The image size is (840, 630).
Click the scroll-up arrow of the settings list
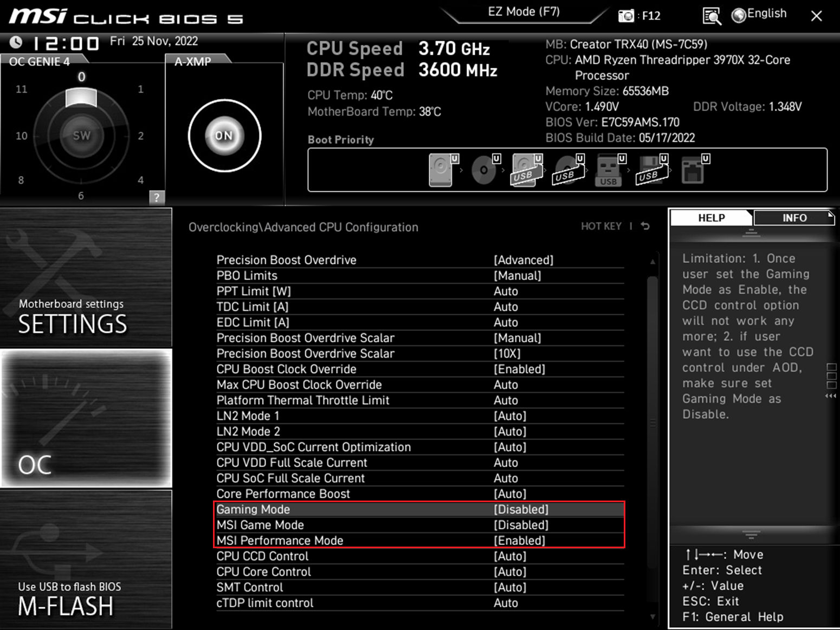tap(652, 262)
